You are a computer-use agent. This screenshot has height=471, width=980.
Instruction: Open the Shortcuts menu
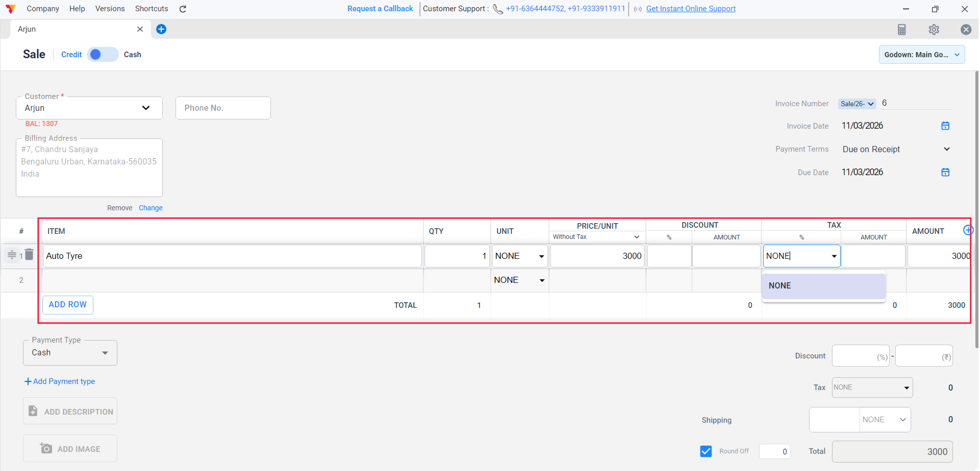tap(151, 8)
